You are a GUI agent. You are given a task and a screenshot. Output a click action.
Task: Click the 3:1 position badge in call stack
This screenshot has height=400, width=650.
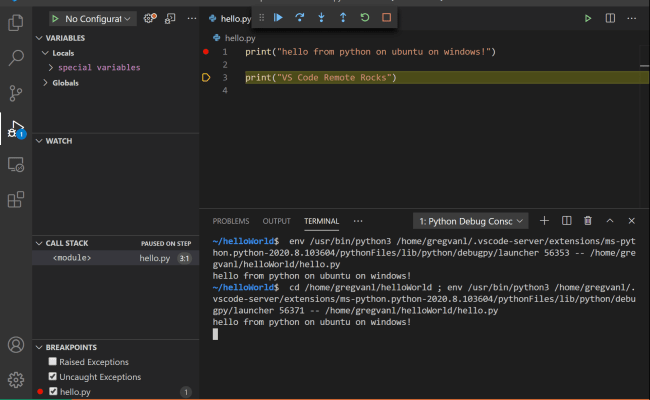(x=184, y=258)
